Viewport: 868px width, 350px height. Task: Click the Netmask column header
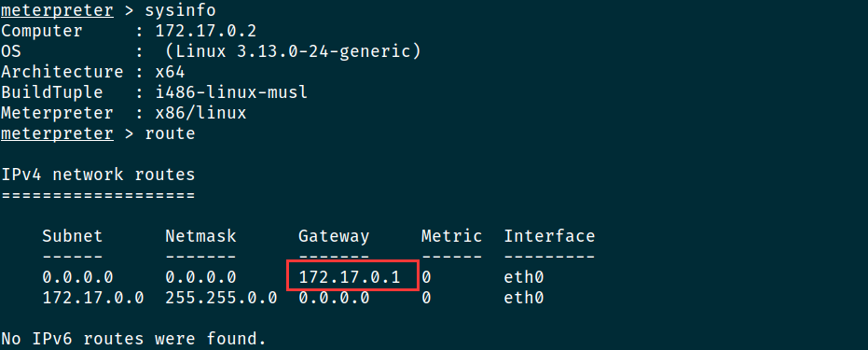[201, 236]
